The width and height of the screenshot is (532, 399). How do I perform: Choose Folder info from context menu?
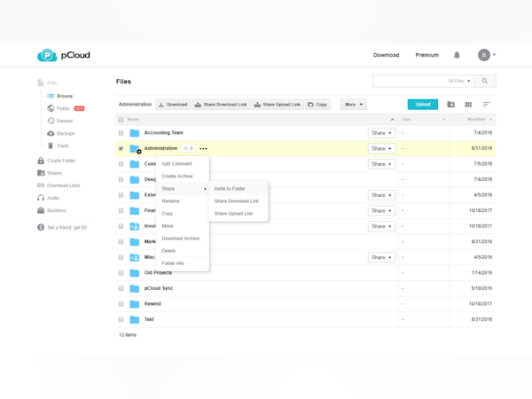click(x=182, y=263)
